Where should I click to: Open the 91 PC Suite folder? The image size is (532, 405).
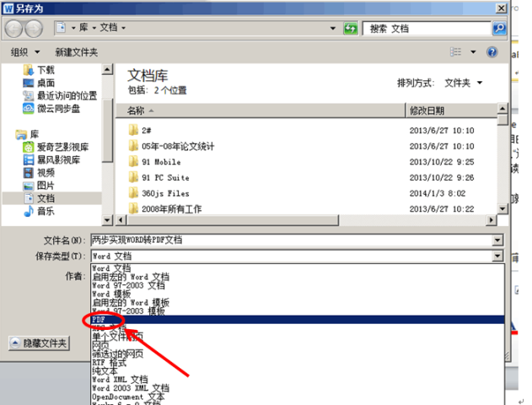click(x=165, y=177)
